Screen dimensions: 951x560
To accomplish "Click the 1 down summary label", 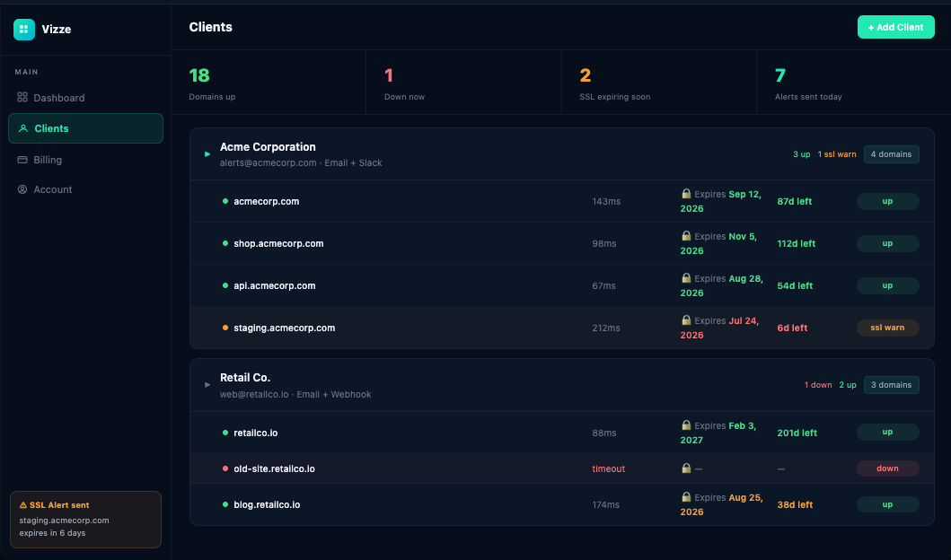I will pyautogui.click(x=818, y=385).
